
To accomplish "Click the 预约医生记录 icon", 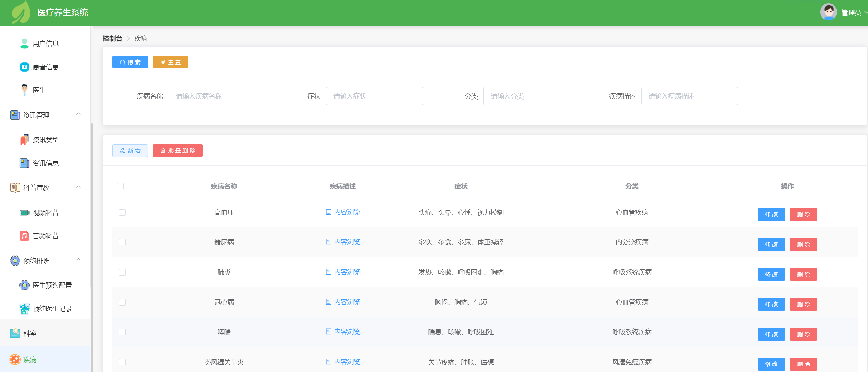I will pos(25,309).
